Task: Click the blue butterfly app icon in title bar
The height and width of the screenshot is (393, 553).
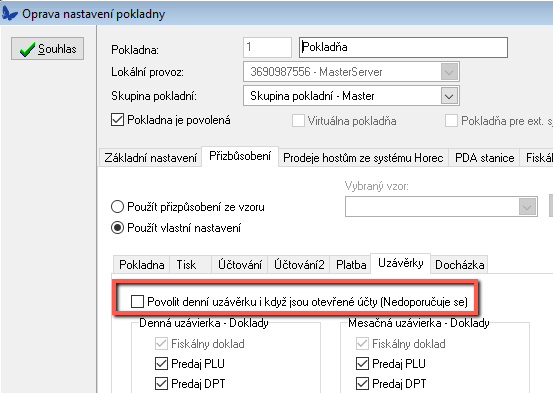Action: pyautogui.click(x=10, y=14)
